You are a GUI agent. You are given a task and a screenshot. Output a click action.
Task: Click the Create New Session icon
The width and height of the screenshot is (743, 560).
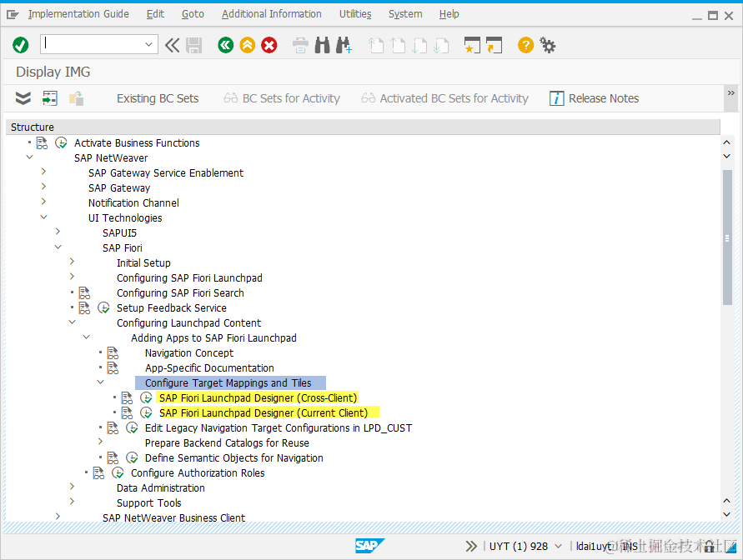(472, 46)
